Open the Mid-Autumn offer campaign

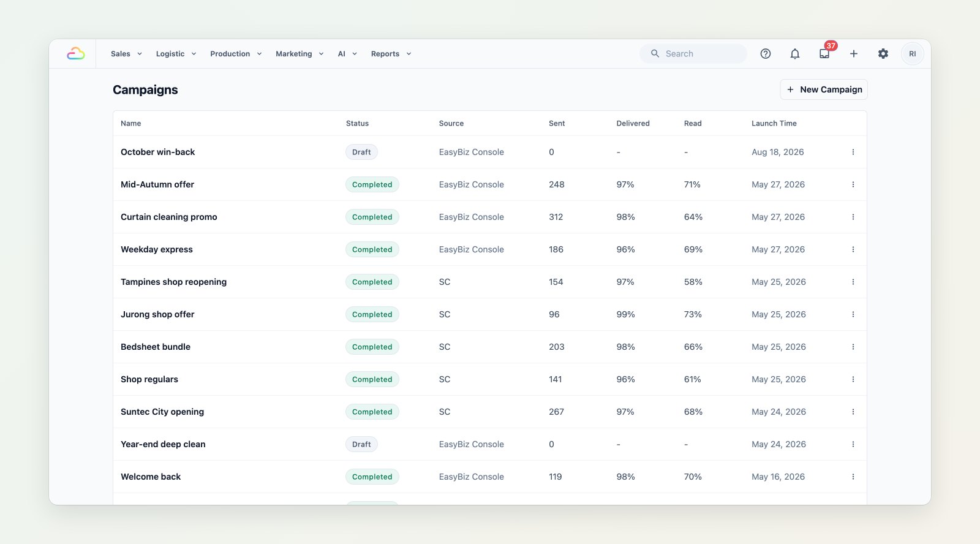[x=157, y=184]
